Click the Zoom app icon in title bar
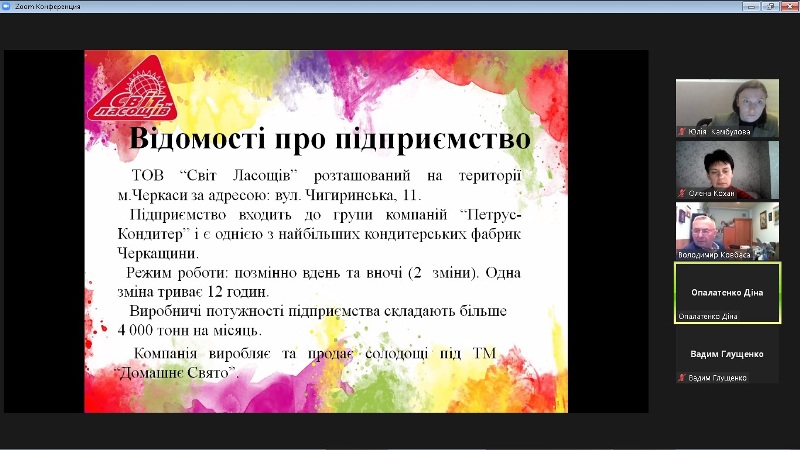 click(6, 7)
